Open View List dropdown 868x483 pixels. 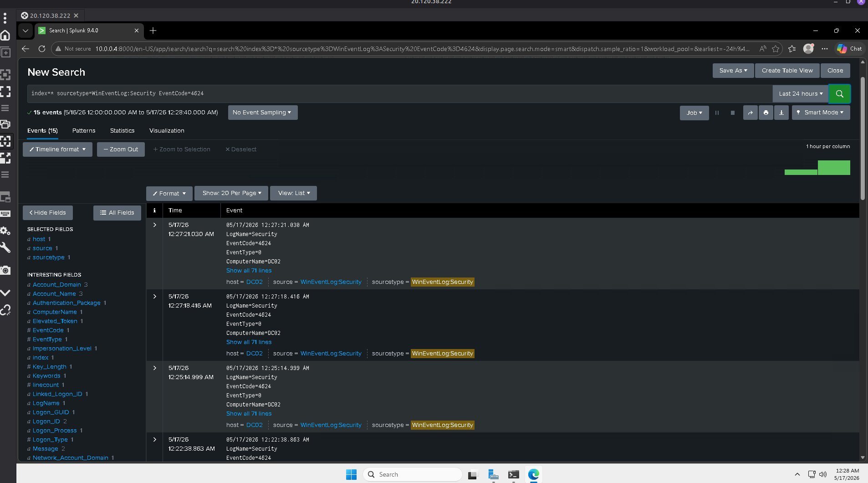pyautogui.click(x=294, y=193)
